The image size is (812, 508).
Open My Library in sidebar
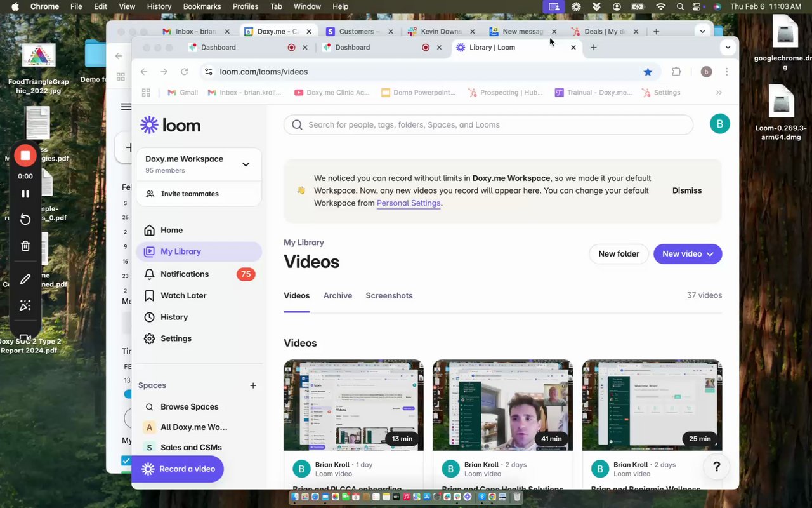(199, 251)
